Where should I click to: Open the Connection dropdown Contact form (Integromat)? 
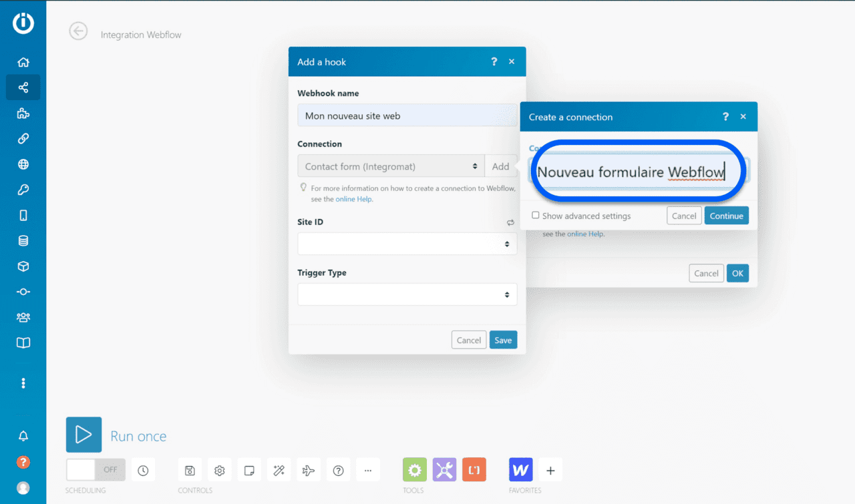click(x=391, y=166)
